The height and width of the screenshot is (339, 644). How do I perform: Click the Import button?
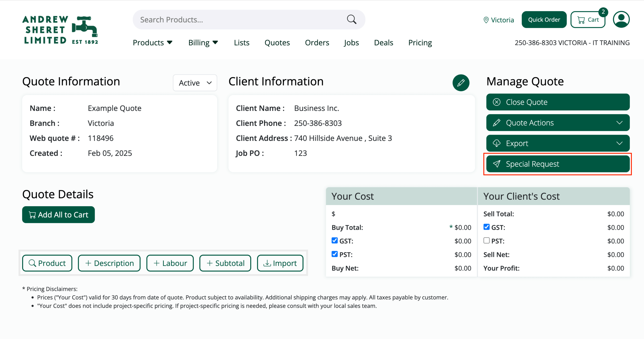[280, 263]
